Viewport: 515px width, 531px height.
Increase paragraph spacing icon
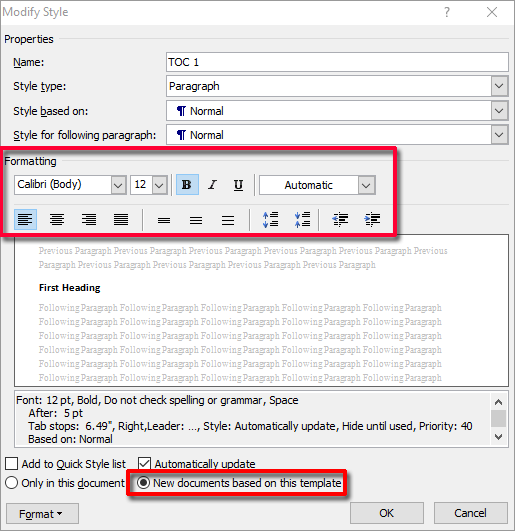pos(271,219)
